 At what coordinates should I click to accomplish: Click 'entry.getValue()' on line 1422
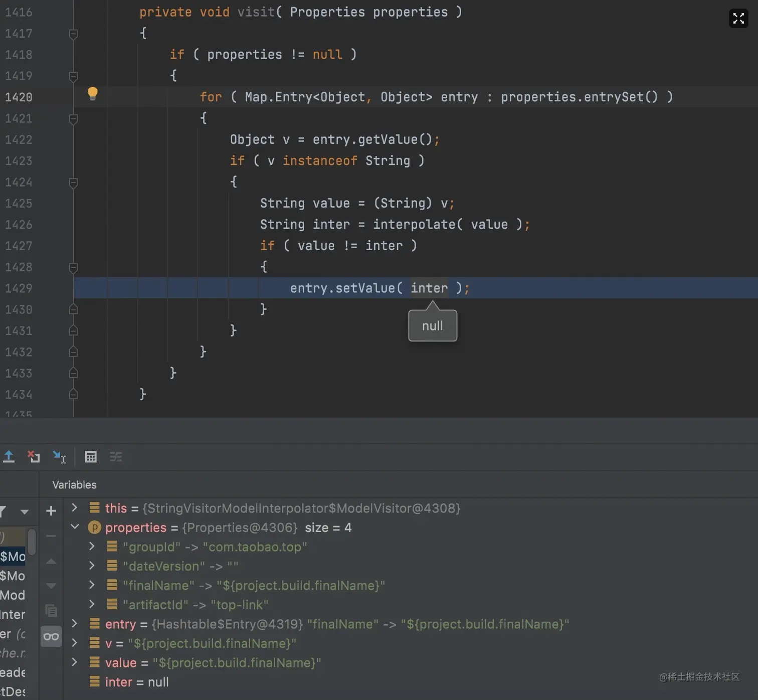coord(372,139)
